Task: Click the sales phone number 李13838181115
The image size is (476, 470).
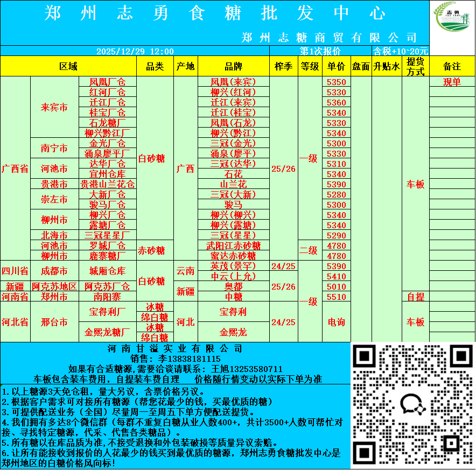Action: click(176, 359)
